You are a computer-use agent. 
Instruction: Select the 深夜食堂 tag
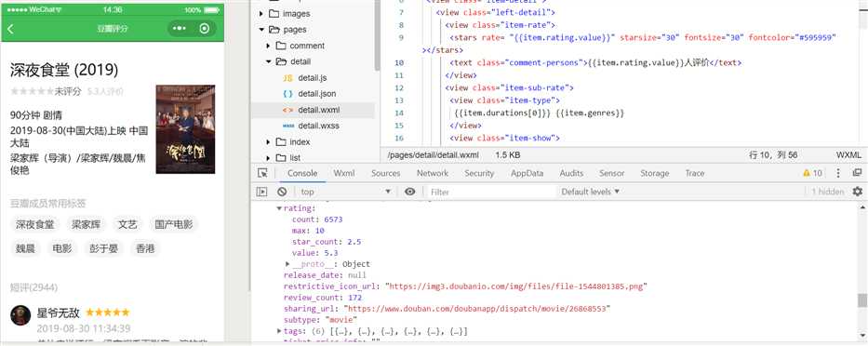coord(34,224)
